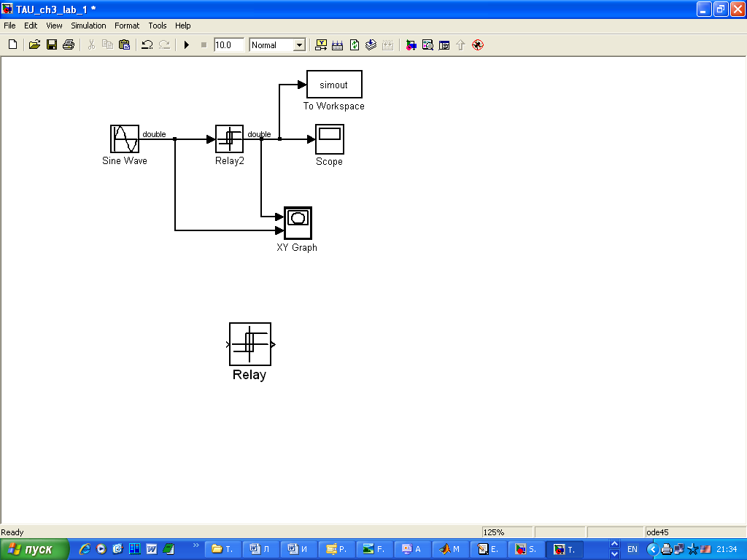Launch the debugger bug icon
This screenshot has height=560, width=747.
tap(478, 44)
